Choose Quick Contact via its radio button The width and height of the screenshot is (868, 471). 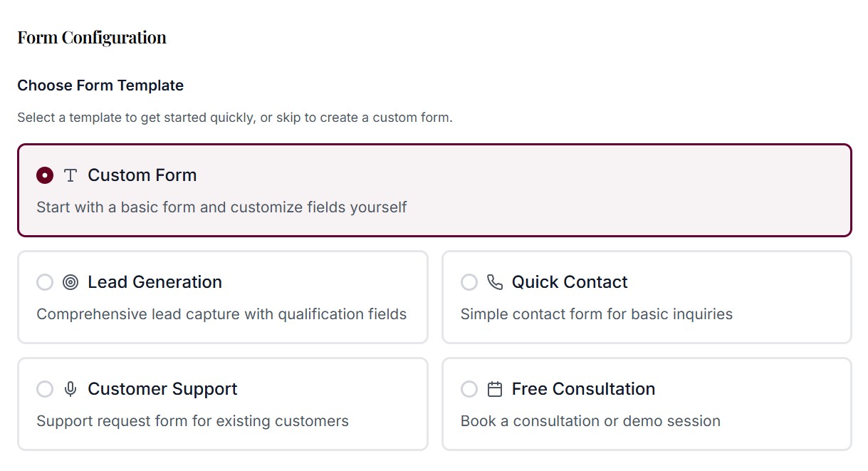point(469,282)
